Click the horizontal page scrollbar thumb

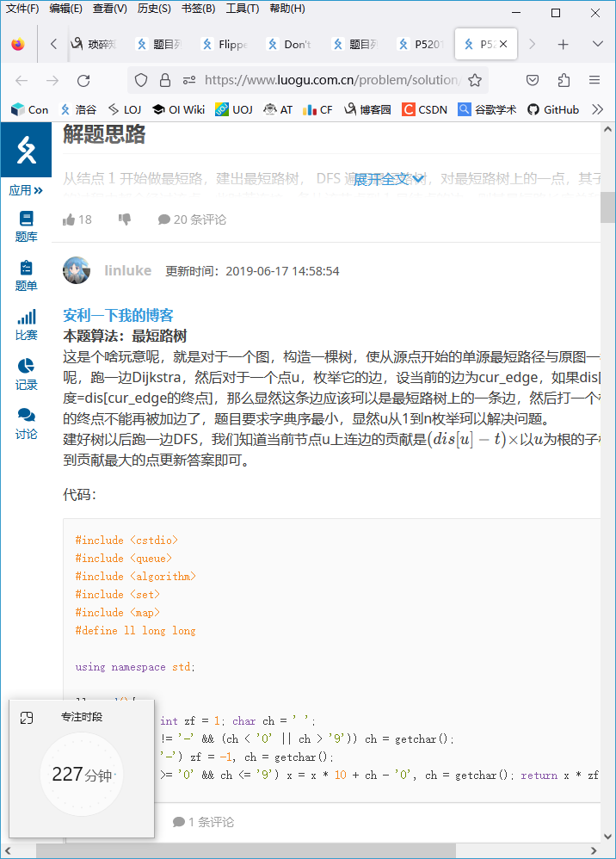pyautogui.click(x=245, y=850)
